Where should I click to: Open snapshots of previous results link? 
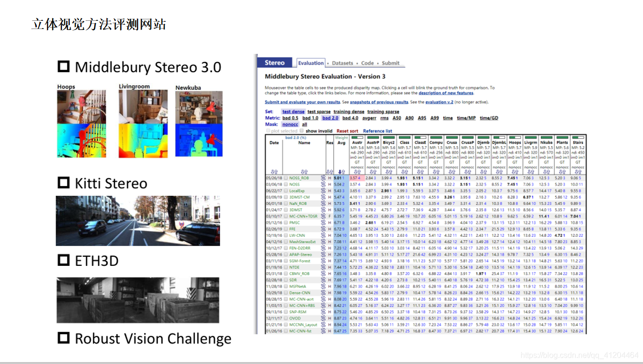tap(379, 102)
